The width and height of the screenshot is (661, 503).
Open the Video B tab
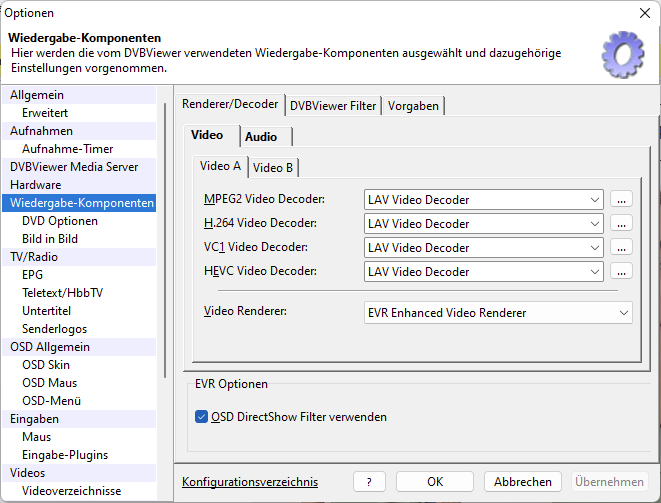(x=273, y=167)
